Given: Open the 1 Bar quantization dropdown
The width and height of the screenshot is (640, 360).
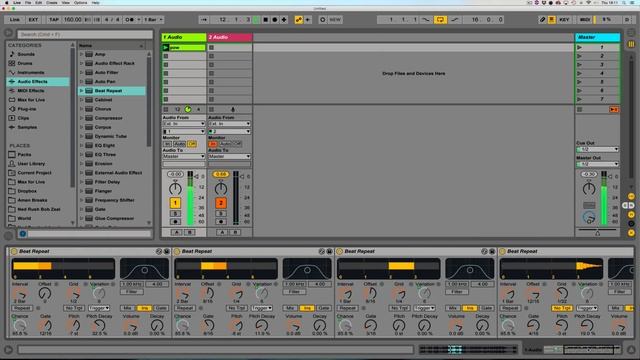Looking at the screenshot, I should point(153,20).
